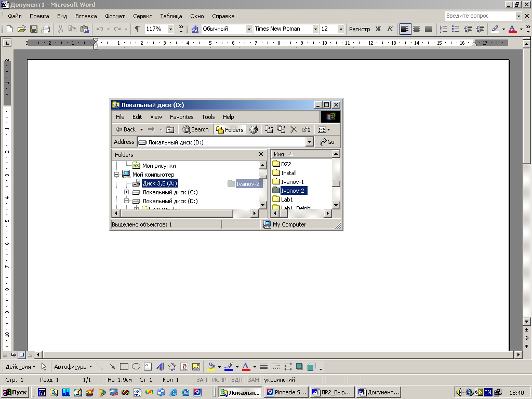
Task: Click the Move To icon in Explorer toolbar
Action: tap(269, 129)
